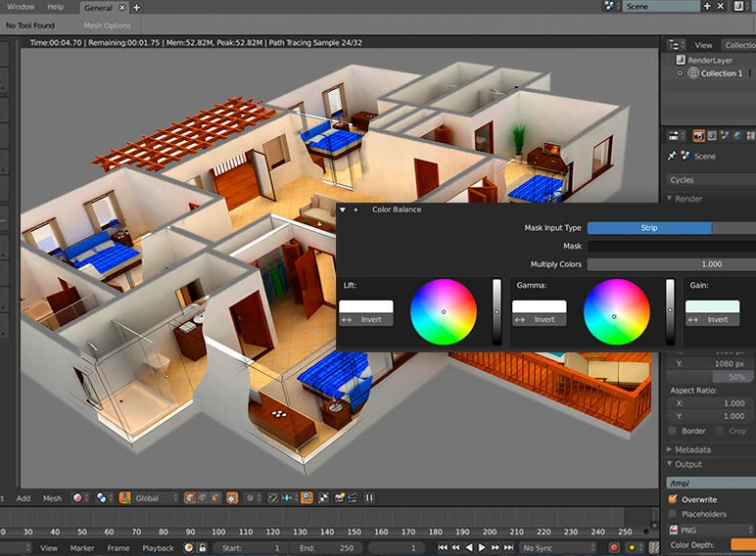This screenshot has height=556, width=756.
Task: Click the Gamma color wheel
Action: point(616,313)
